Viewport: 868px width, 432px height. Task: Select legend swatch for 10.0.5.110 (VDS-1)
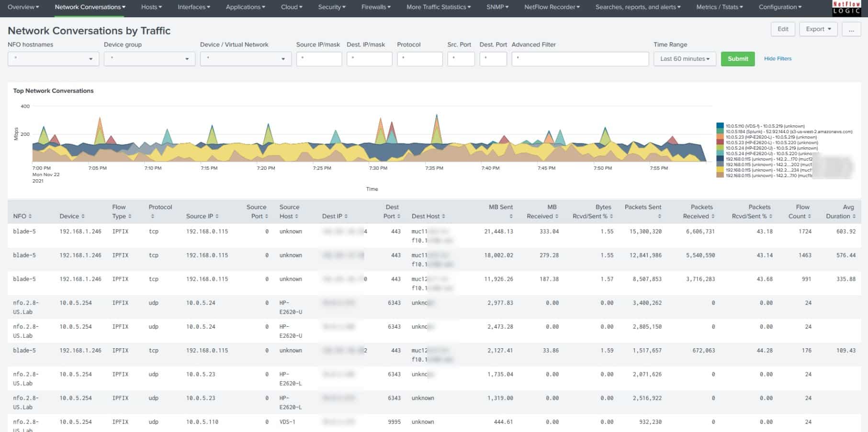pyautogui.click(x=720, y=126)
